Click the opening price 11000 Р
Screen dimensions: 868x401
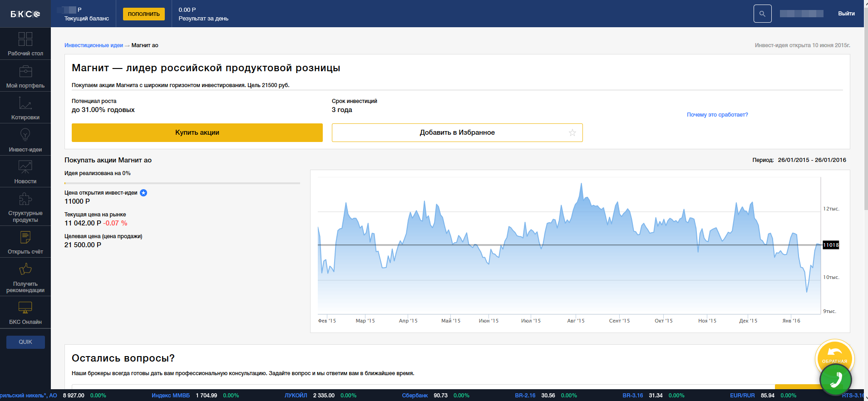tap(77, 201)
